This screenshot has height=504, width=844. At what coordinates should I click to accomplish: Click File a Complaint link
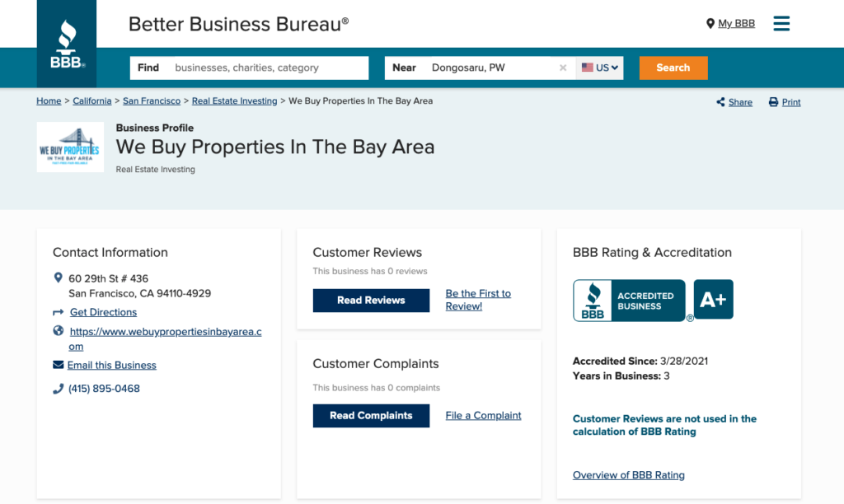(x=483, y=416)
